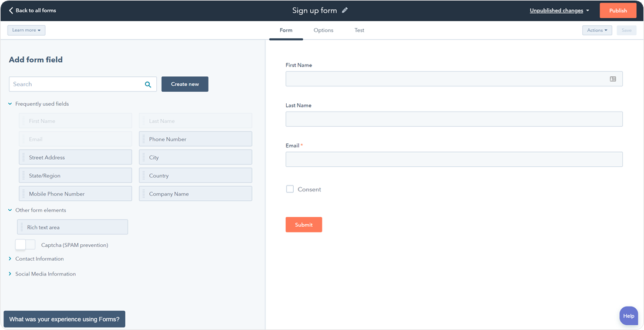644x330 pixels.
Task: Switch to the Options tab
Action: point(323,31)
